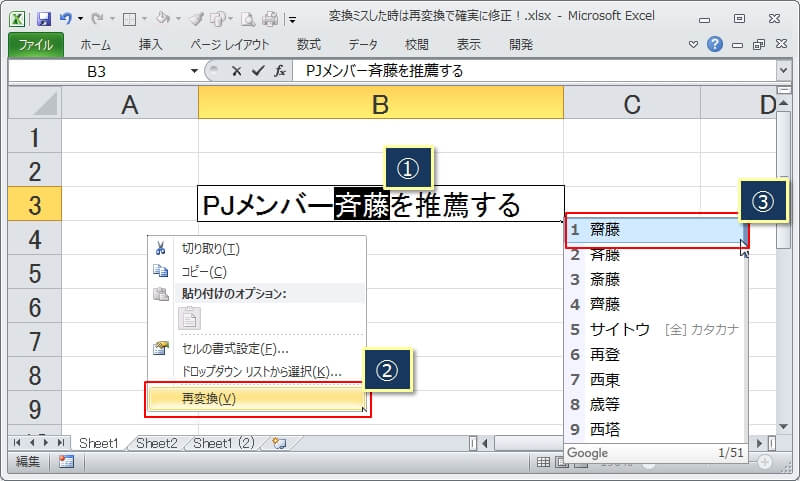This screenshot has height=481, width=800.
Task: Select row 1 header
Action: coord(35,137)
